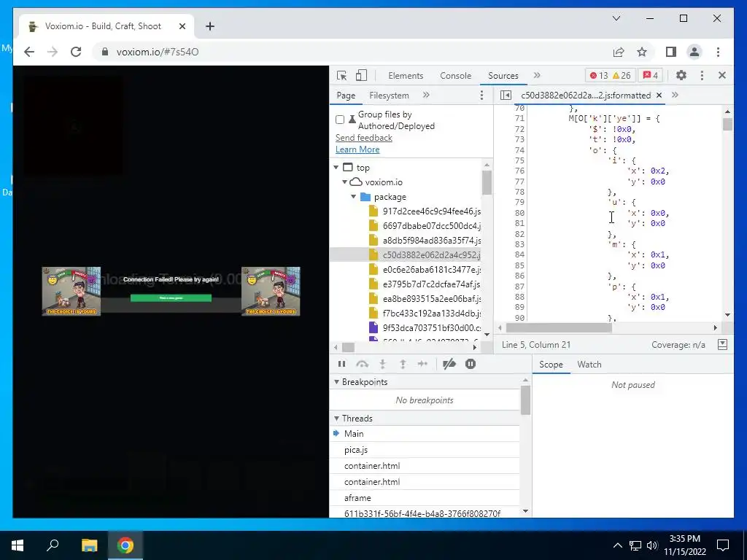Bookmark this page with the star icon

coord(642,52)
